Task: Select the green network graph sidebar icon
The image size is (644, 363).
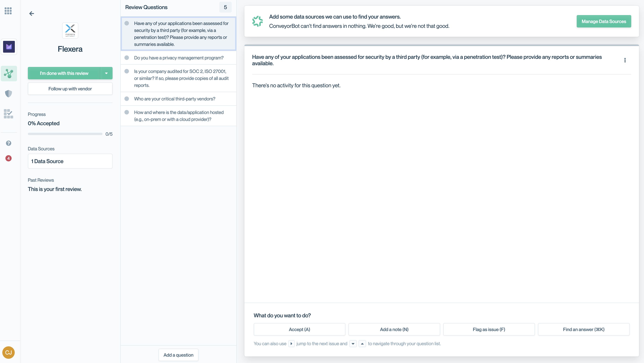Action: tap(9, 74)
